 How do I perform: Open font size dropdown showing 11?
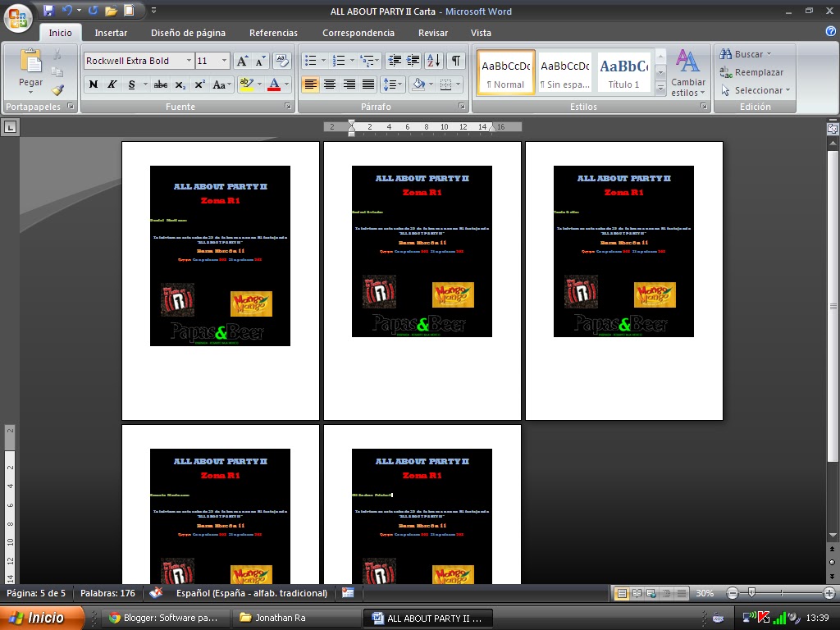(x=225, y=61)
